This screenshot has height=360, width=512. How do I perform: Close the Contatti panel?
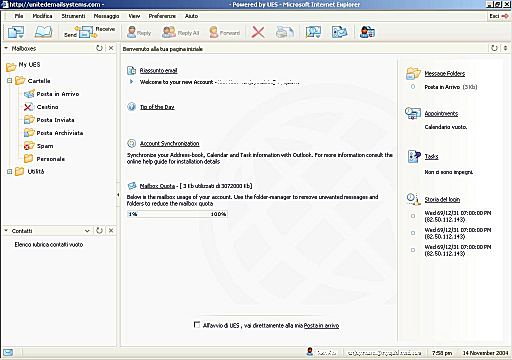point(111,230)
